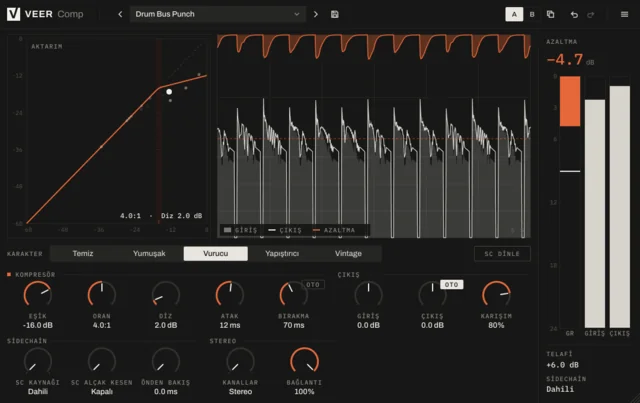
Task: Click the ATAK attack knob
Action: coord(230,294)
